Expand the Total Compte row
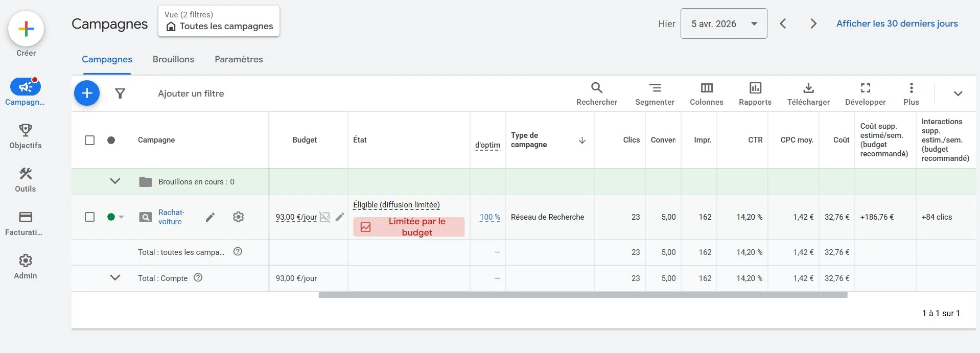 pyautogui.click(x=115, y=277)
